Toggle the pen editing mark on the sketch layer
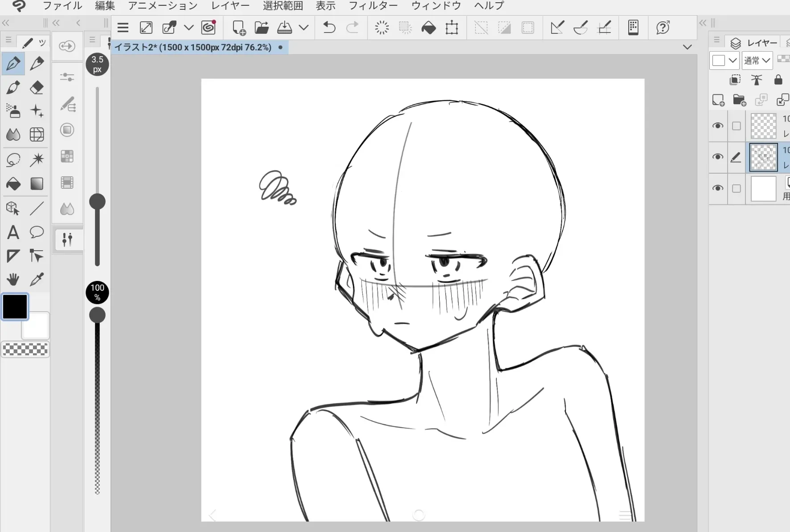 click(x=736, y=157)
